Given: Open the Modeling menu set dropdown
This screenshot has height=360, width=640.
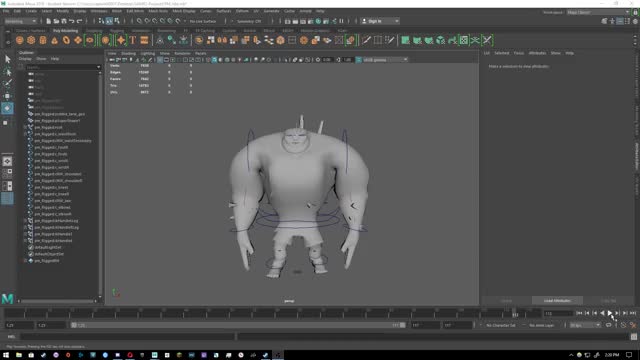Looking at the screenshot, I should point(20,21).
